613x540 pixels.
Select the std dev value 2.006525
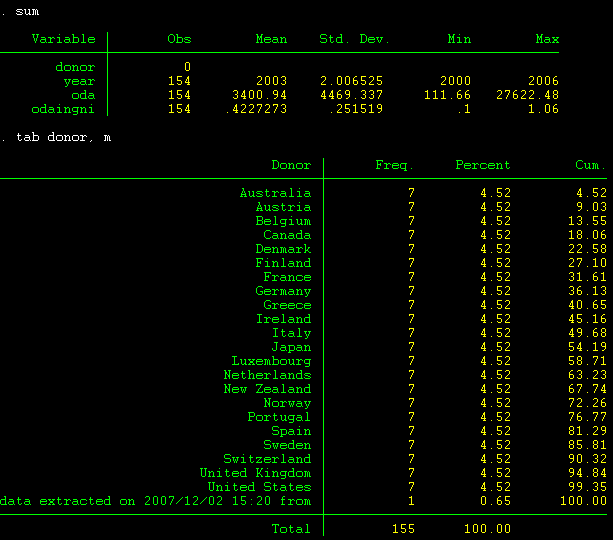click(351, 81)
